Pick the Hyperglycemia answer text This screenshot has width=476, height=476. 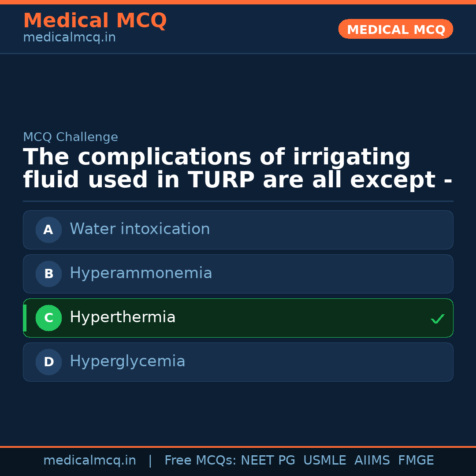[127, 361]
